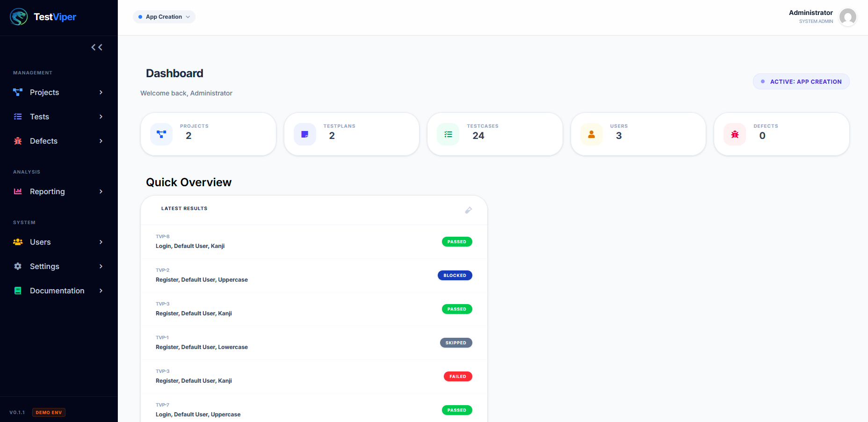Screen dimensions: 868x422
Task: Click the Documentation book icon
Action: click(x=18, y=291)
